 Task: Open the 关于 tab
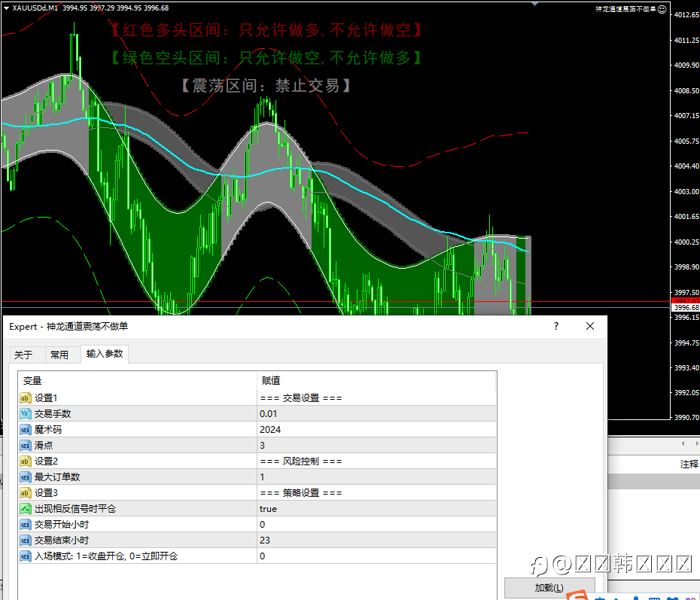23,355
